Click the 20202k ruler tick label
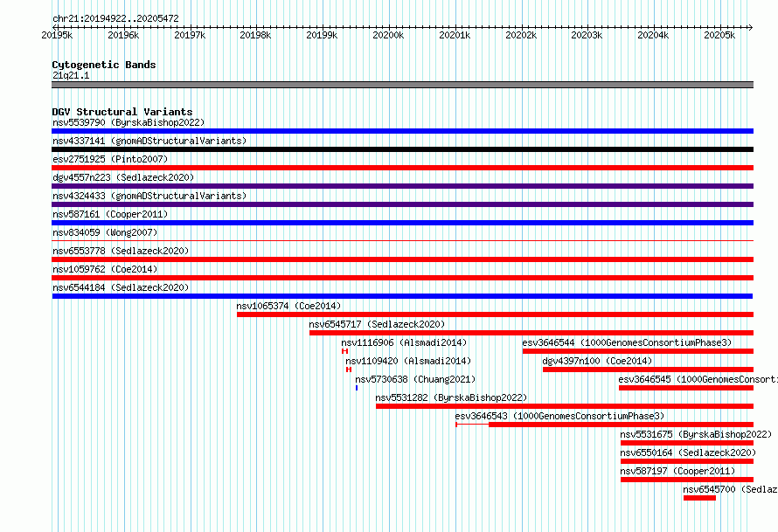The image size is (778, 532). (521, 35)
